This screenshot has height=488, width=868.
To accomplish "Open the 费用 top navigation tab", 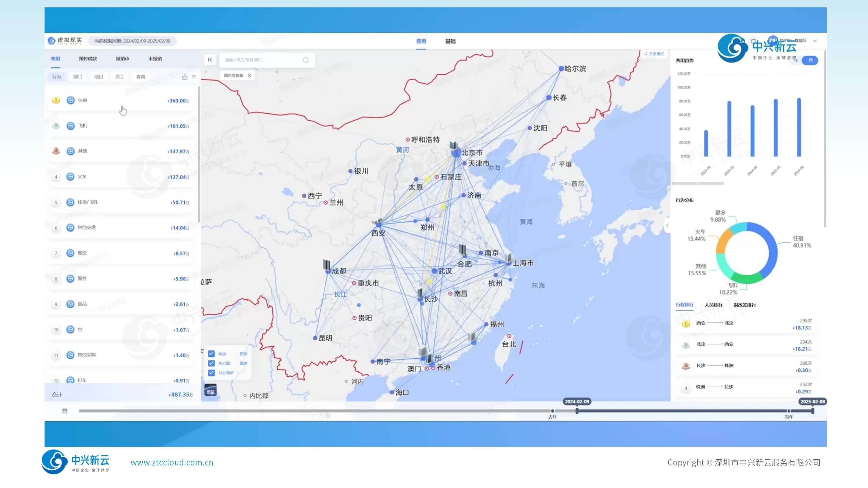I will tap(421, 41).
